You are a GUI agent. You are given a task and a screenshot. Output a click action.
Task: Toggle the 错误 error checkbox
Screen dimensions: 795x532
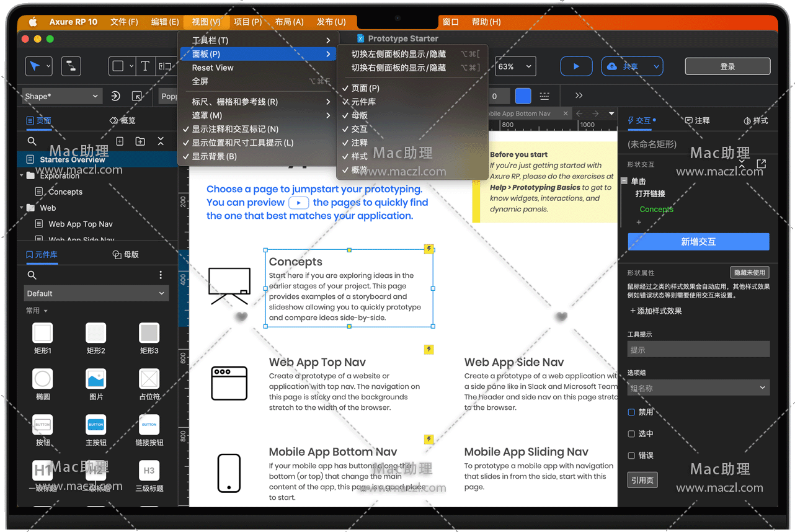click(x=631, y=456)
